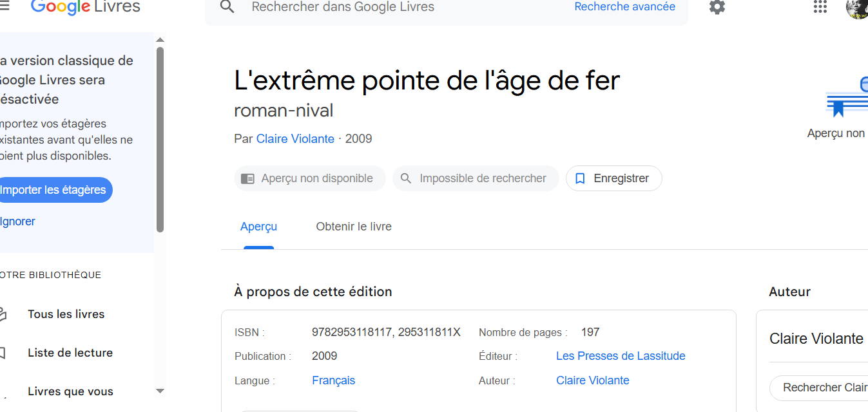Click Importer les étagères button

click(x=53, y=190)
